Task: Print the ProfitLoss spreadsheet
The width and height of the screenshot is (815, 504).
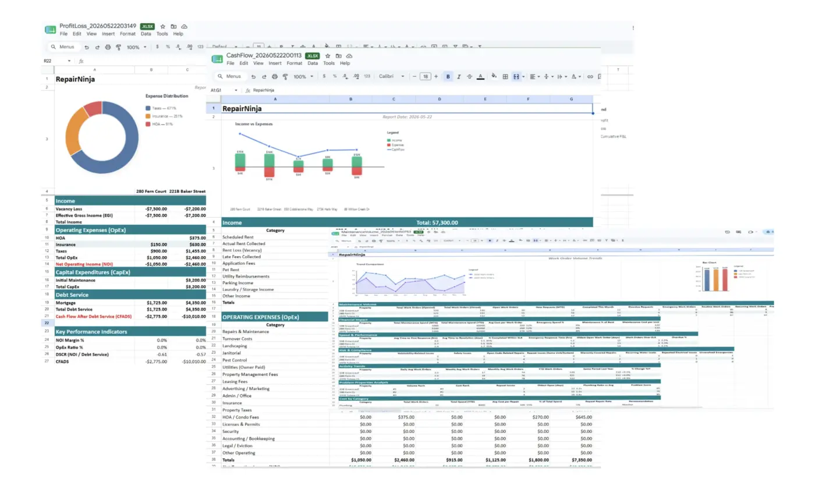Action: (108, 47)
